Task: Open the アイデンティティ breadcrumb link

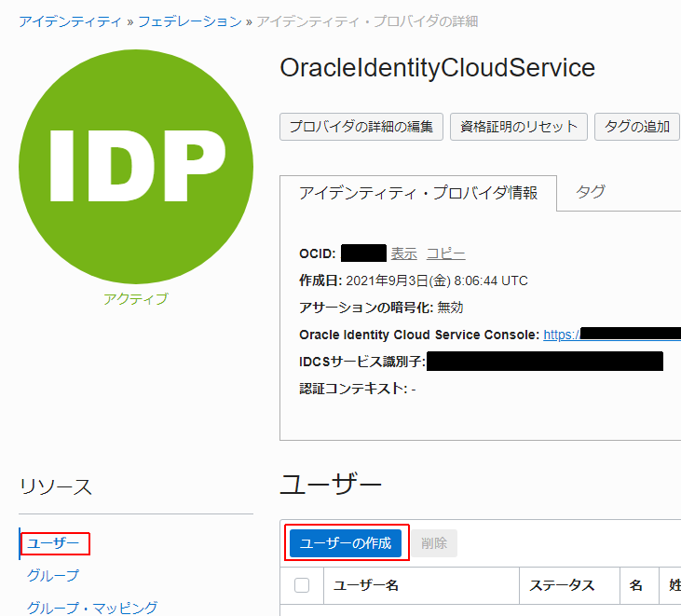Action: 70,21
